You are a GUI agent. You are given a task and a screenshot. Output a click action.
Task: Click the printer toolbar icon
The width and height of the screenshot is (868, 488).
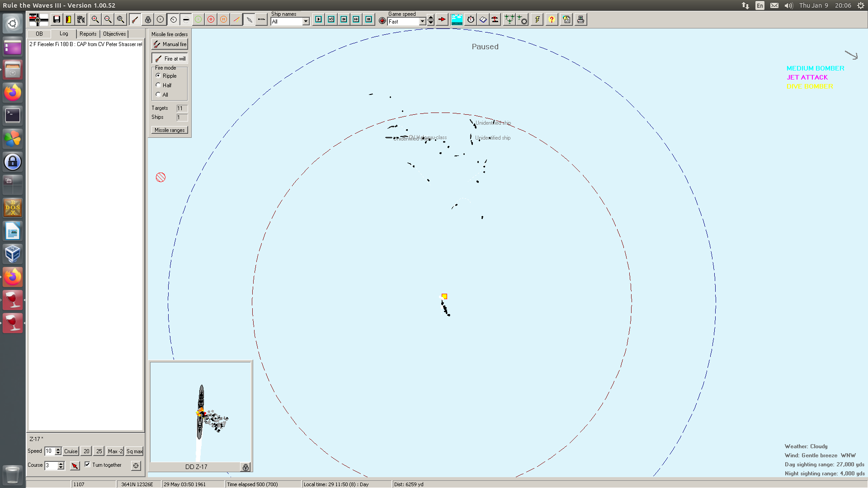click(581, 19)
